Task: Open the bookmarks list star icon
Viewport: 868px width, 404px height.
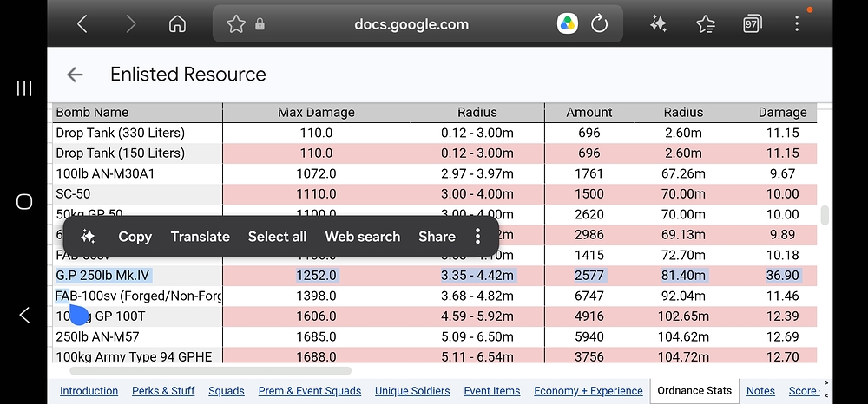Action: coord(705,23)
